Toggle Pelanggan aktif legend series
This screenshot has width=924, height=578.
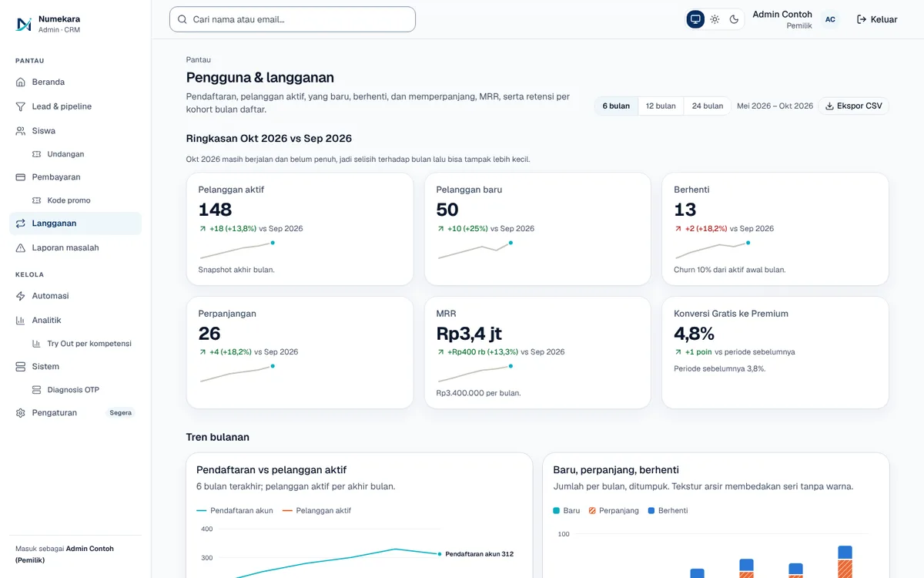316,510
